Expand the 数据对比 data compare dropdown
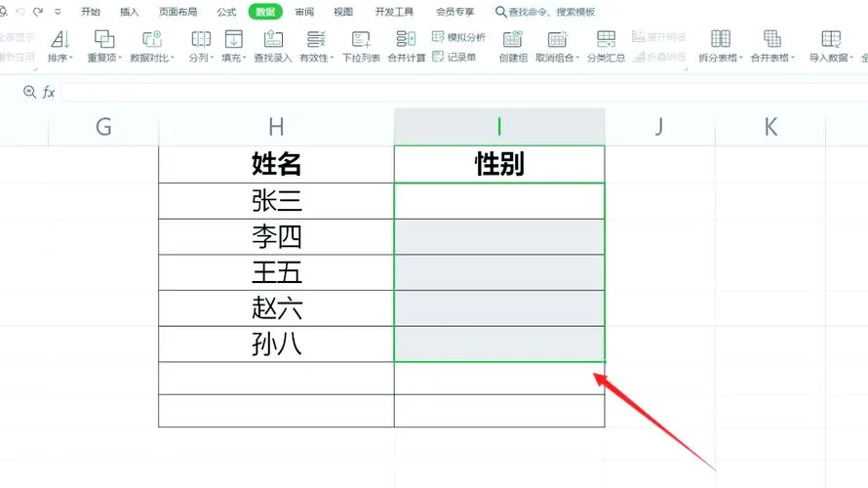The height and width of the screenshot is (488, 868). [x=173, y=58]
